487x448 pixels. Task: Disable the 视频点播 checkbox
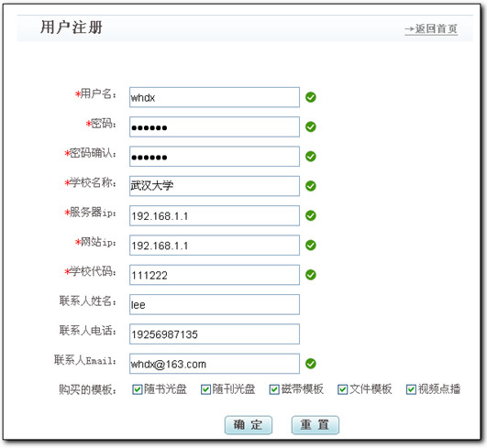[411, 389]
